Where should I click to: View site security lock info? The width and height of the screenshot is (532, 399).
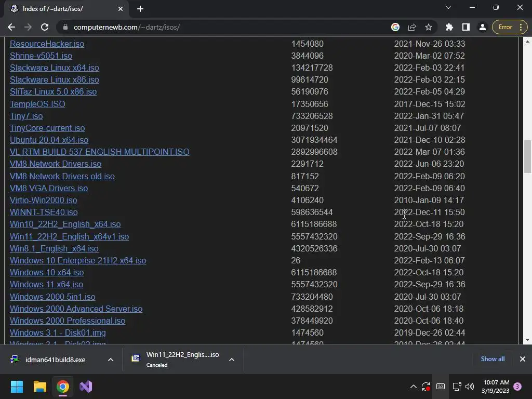[65, 27]
